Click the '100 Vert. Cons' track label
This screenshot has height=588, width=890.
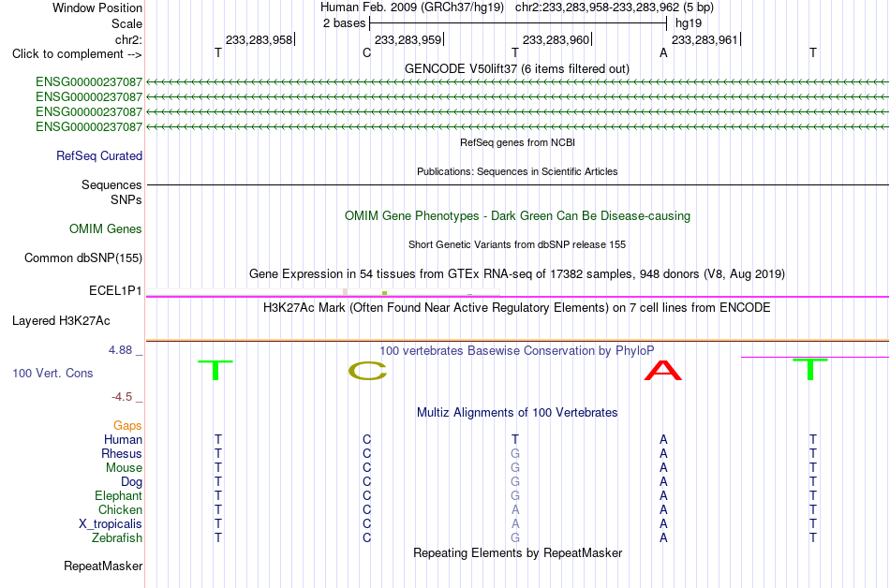pos(52,373)
